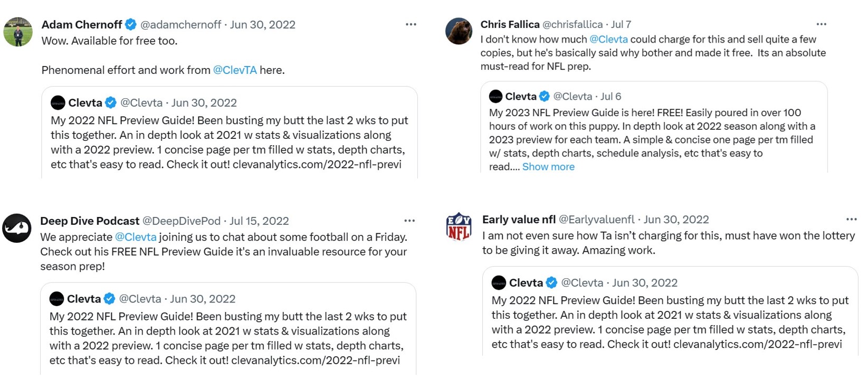
Task: Open Adam Chernoff's Jun 30, 2022 timestamp
Action: tap(263, 24)
